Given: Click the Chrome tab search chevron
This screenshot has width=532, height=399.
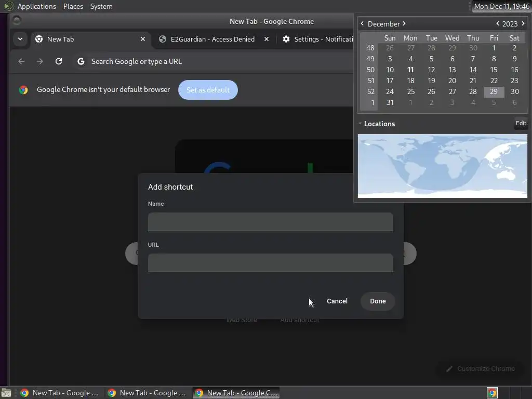Looking at the screenshot, I should pyautogui.click(x=20, y=39).
